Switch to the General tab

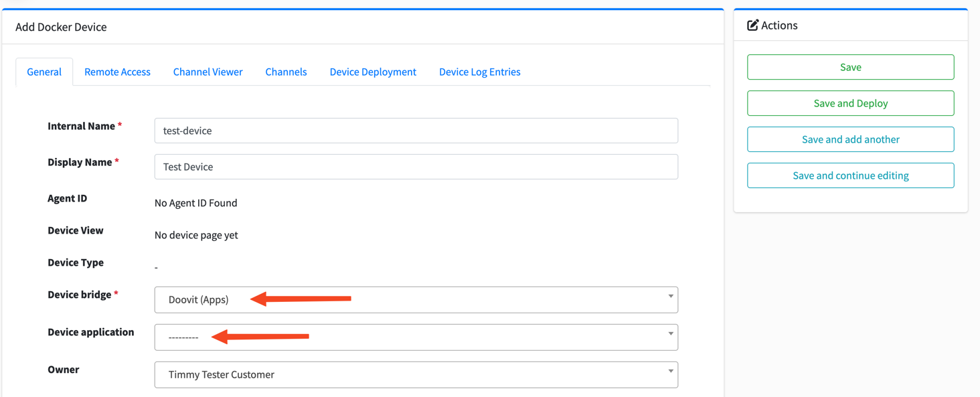(x=44, y=72)
